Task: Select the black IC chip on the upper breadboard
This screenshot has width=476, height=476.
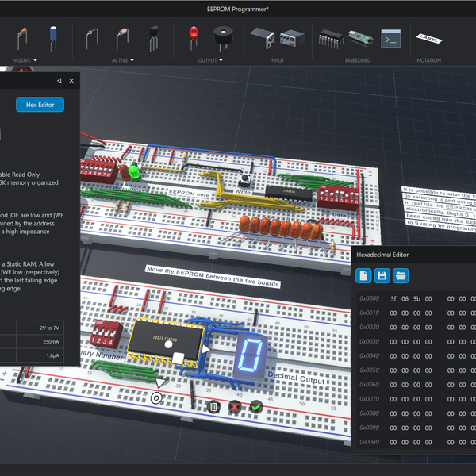Action: coord(289,193)
